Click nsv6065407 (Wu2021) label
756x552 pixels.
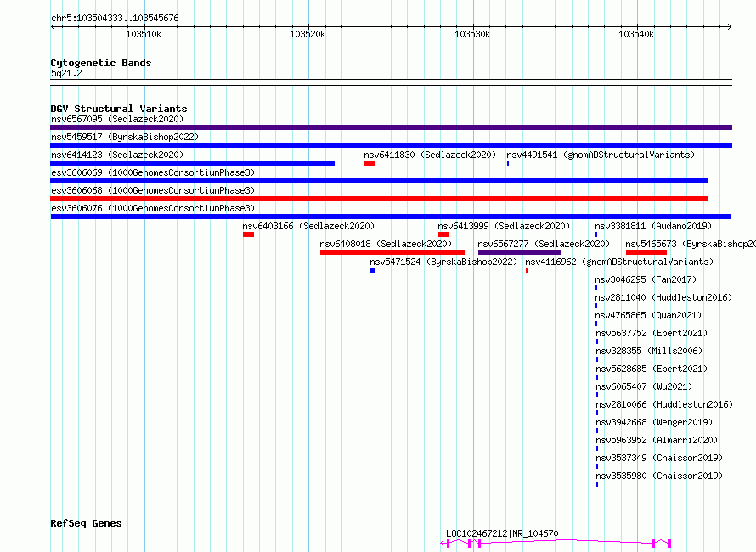click(644, 386)
